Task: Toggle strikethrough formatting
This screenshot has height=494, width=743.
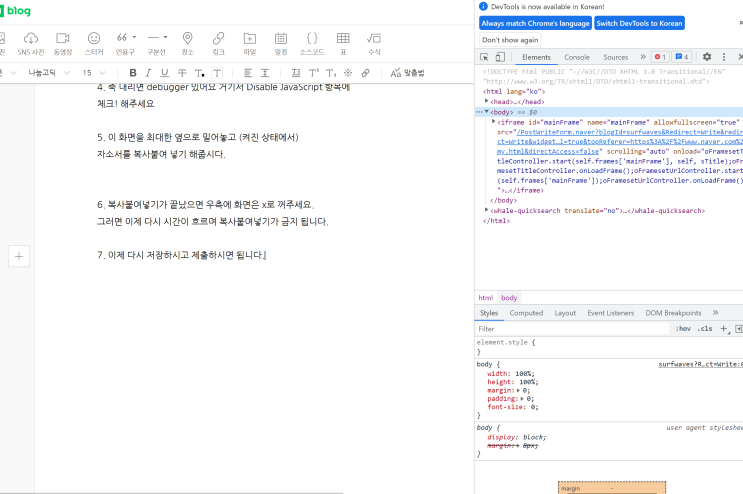Action: 182,72
